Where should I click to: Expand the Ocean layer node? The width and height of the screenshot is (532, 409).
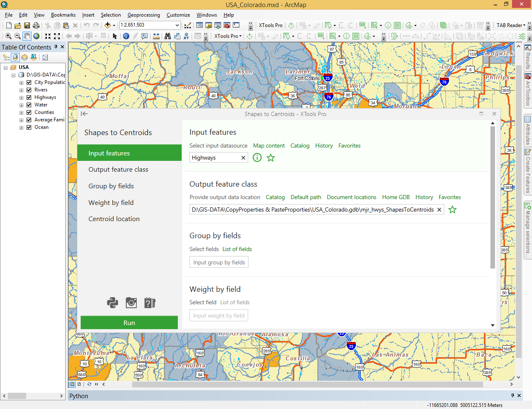coord(21,128)
